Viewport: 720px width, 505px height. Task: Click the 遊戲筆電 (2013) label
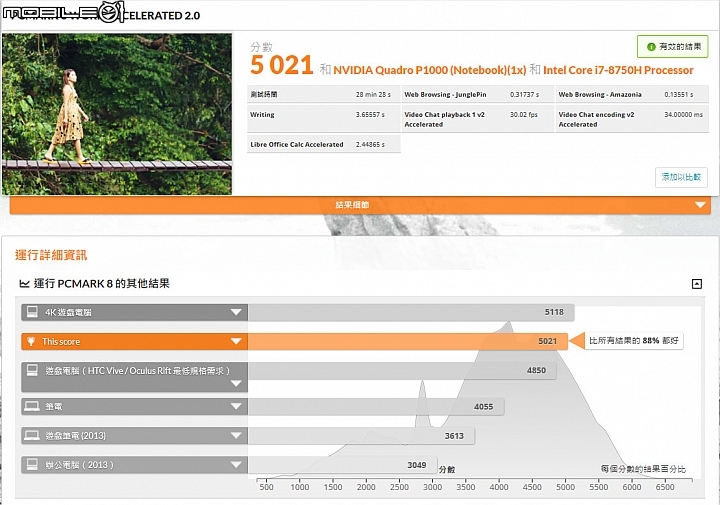(x=75, y=436)
